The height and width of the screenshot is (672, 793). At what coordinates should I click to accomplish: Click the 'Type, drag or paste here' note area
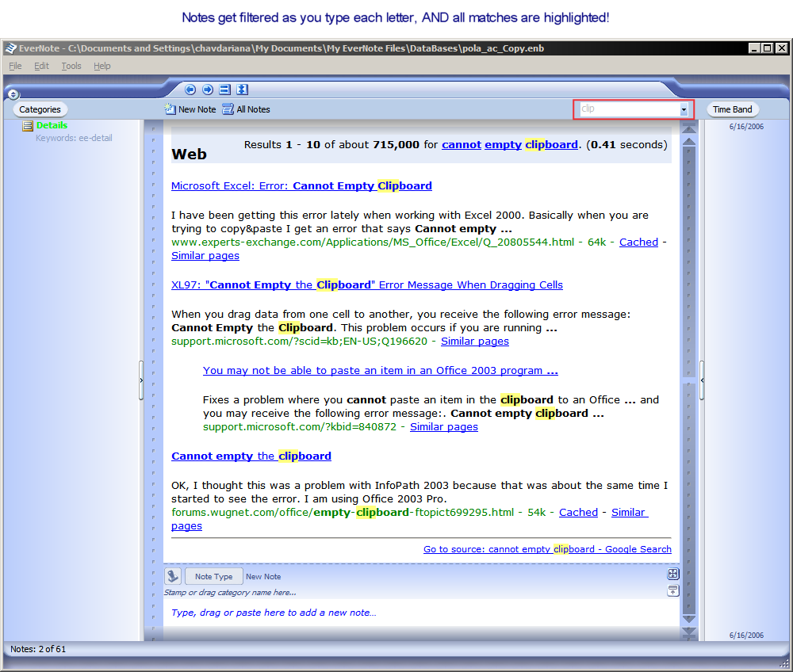click(x=274, y=613)
